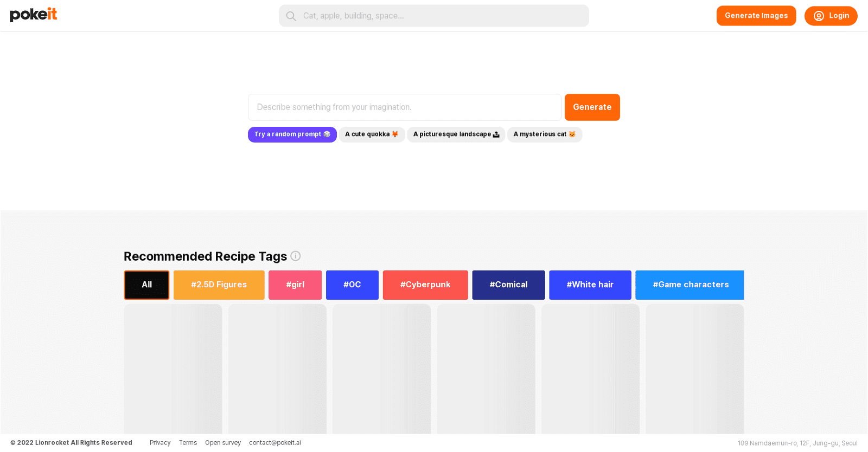Select the All recipe tag
The width and height of the screenshot is (868, 452).
point(146,285)
